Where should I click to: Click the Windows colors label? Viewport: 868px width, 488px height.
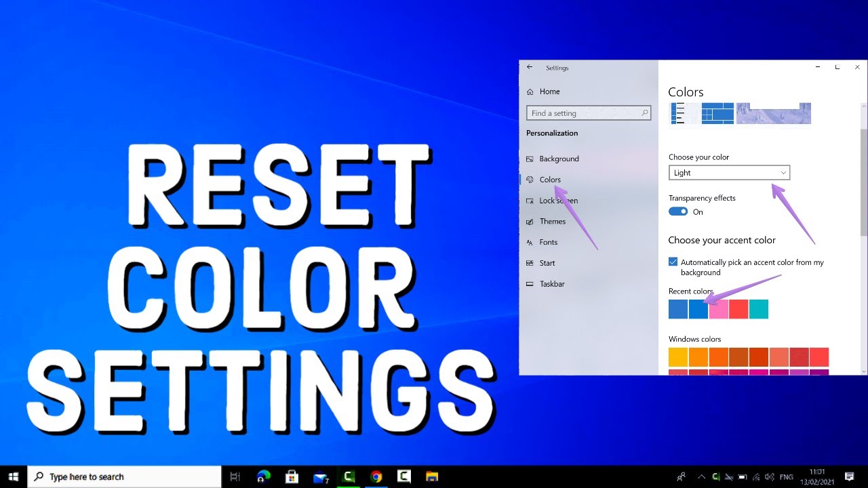694,339
